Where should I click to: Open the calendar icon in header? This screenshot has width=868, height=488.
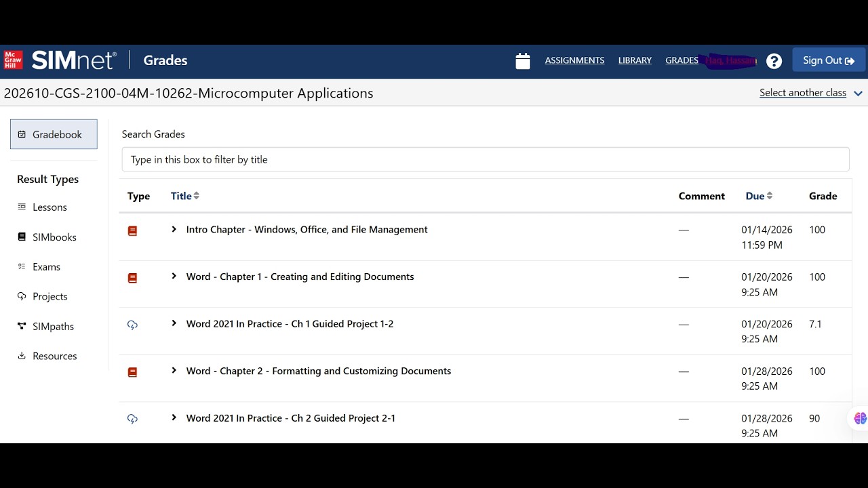click(x=523, y=61)
